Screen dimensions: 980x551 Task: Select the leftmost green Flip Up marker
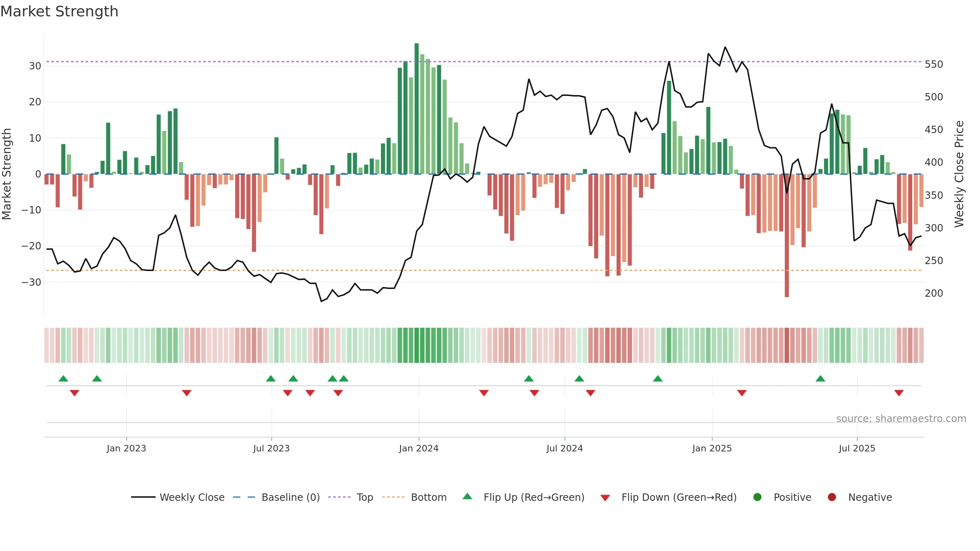click(x=63, y=378)
